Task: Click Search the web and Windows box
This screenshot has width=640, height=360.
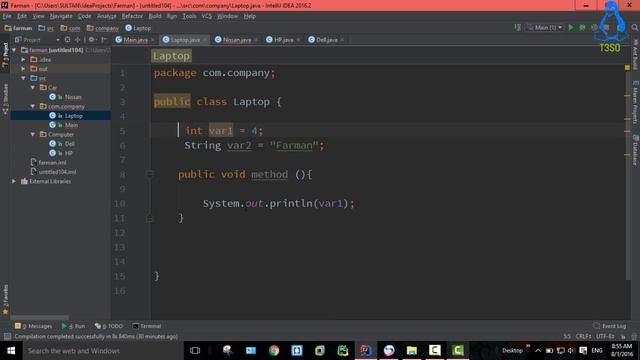Action: point(102,351)
